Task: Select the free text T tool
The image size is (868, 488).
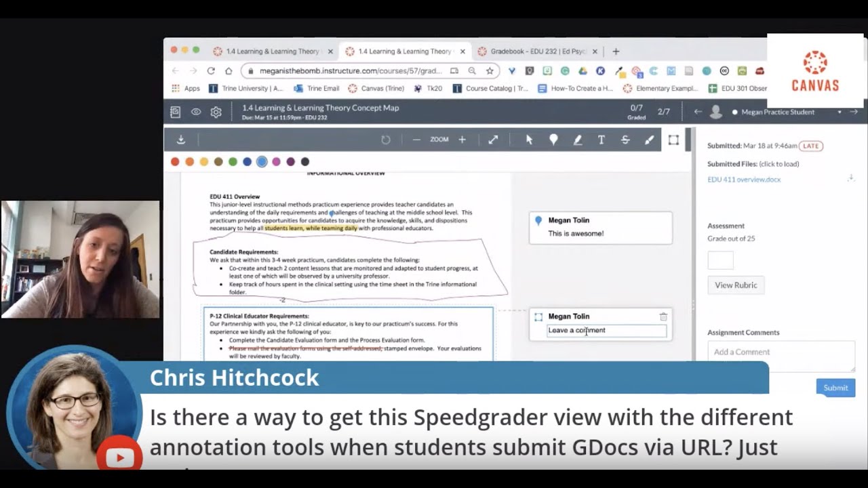Action: click(601, 140)
